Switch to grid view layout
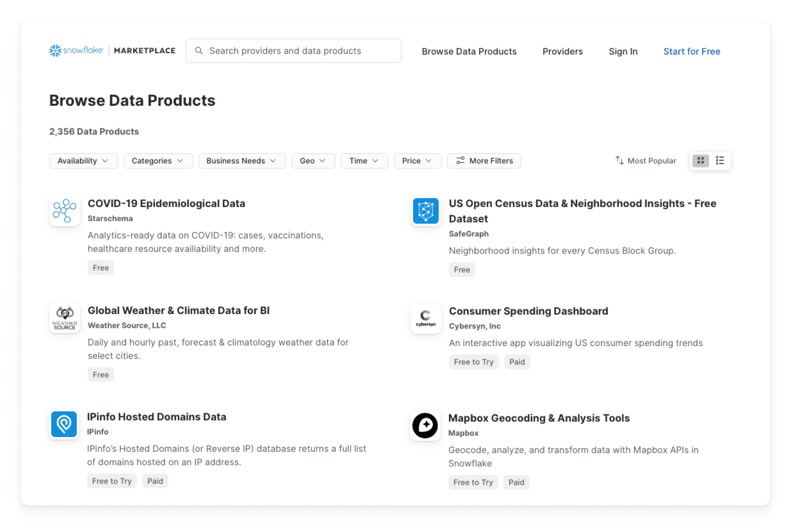The image size is (791, 532). click(x=701, y=161)
